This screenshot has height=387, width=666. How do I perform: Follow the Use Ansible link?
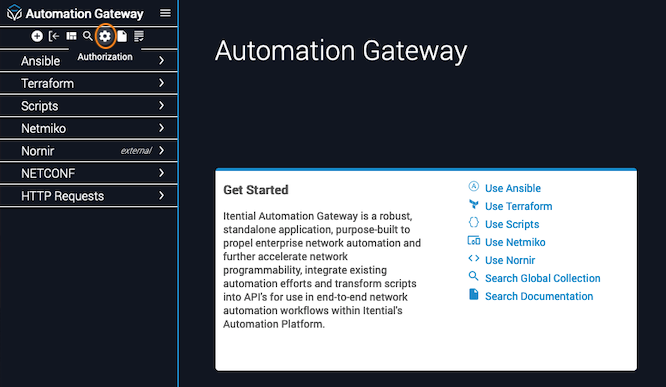[513, 188]
